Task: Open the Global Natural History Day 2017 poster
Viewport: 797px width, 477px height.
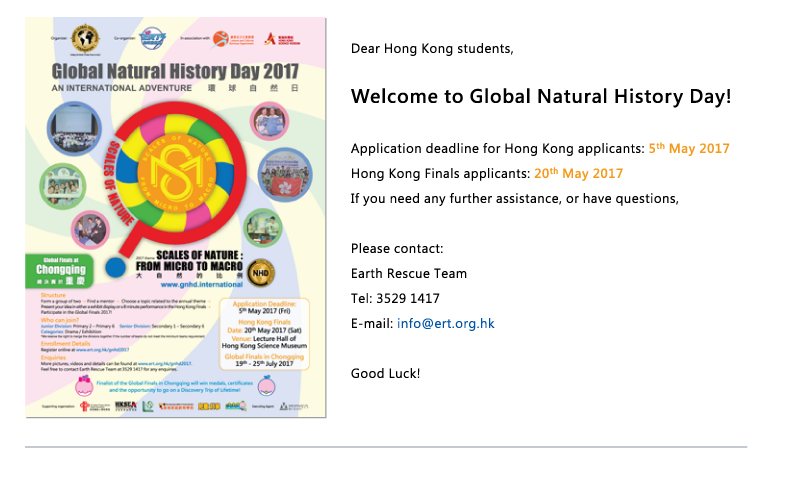Action: 176,218
